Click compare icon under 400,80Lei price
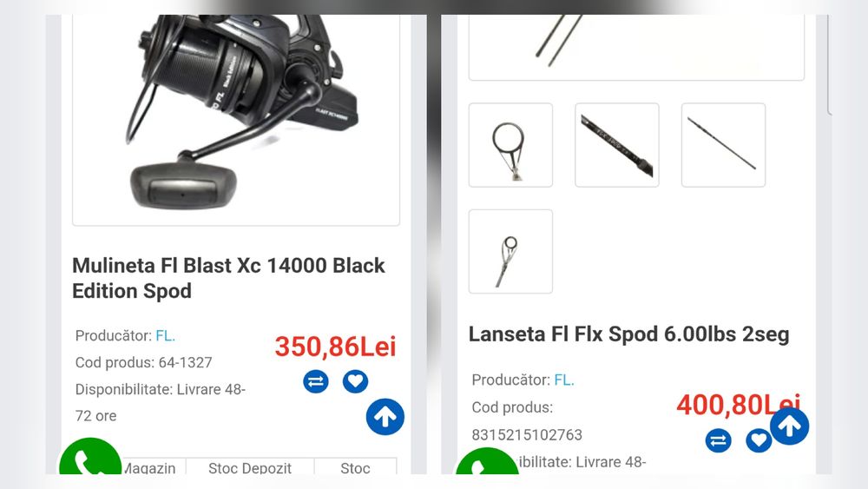Image resolution: width=868 pixels, height=489 pixels. point(718,441)
